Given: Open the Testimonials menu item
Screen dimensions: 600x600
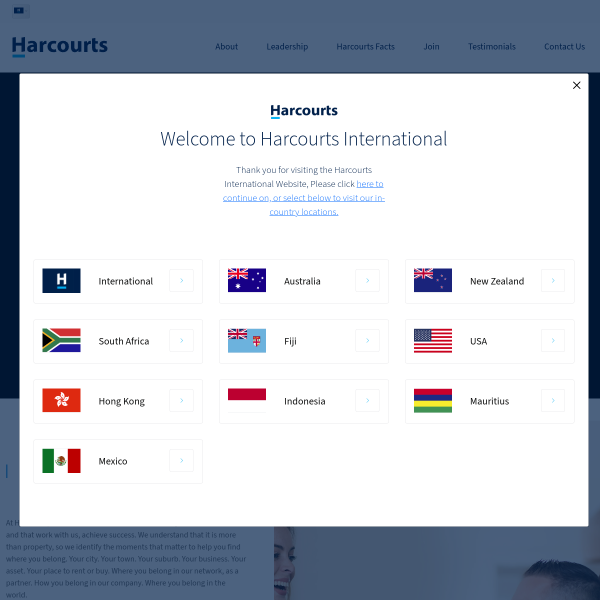Looking at the screenshot, I should point(492,47).
